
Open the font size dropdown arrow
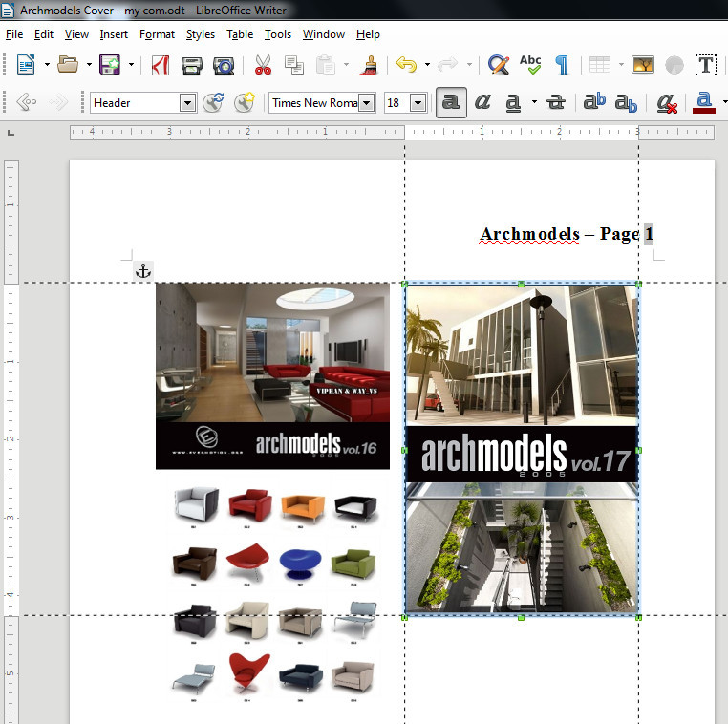pyautogui.click(x=418, y=102)
